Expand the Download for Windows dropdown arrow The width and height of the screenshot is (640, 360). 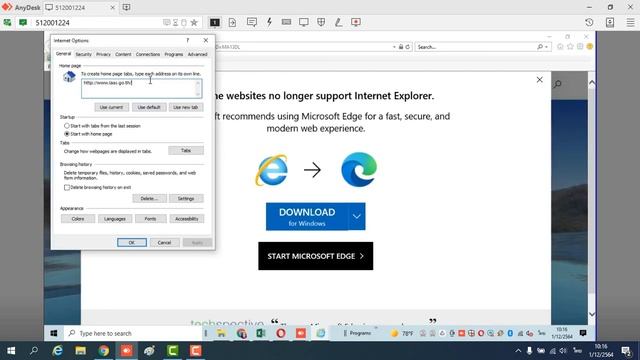tap(357, 217)
